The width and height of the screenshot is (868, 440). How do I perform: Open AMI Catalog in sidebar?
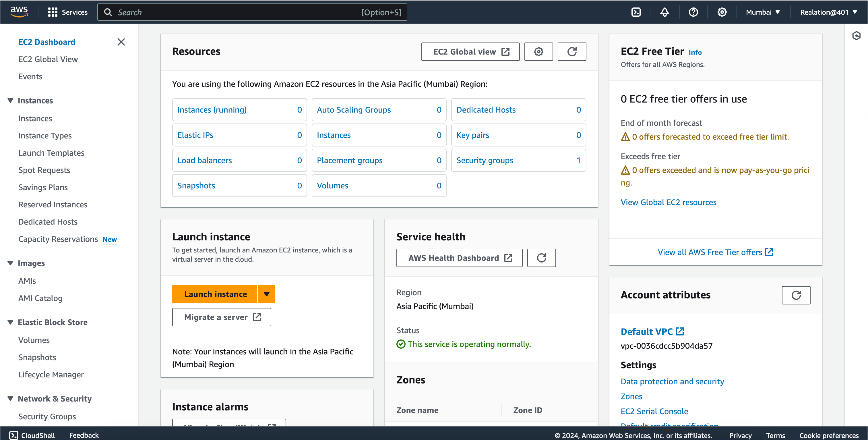click(x=40, y=298)
